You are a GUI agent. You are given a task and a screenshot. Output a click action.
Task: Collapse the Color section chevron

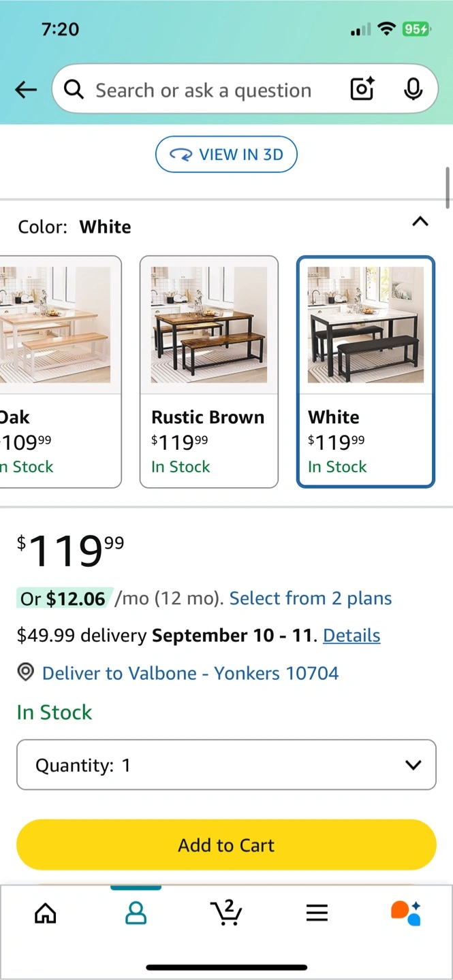[420, 222]
